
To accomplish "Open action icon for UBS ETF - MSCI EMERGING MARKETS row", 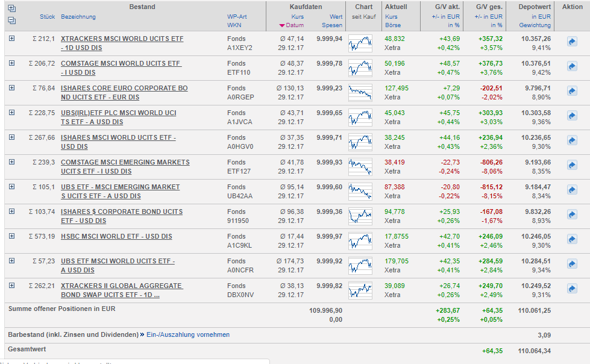I will [572, 190].
